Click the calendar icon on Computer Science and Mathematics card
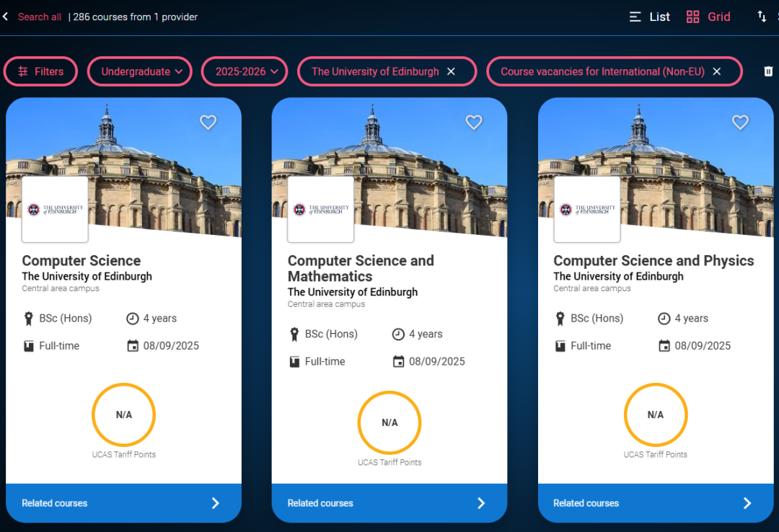This screenshot has height=532, width=779. click(398, 362)
